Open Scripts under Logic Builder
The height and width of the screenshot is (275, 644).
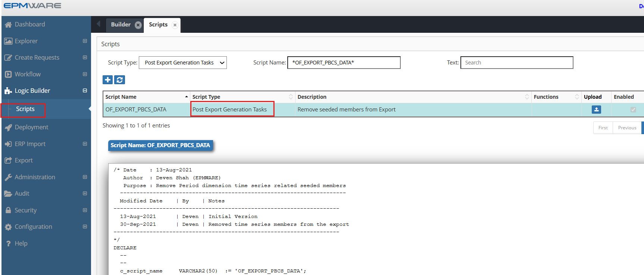tap(25, 109)
